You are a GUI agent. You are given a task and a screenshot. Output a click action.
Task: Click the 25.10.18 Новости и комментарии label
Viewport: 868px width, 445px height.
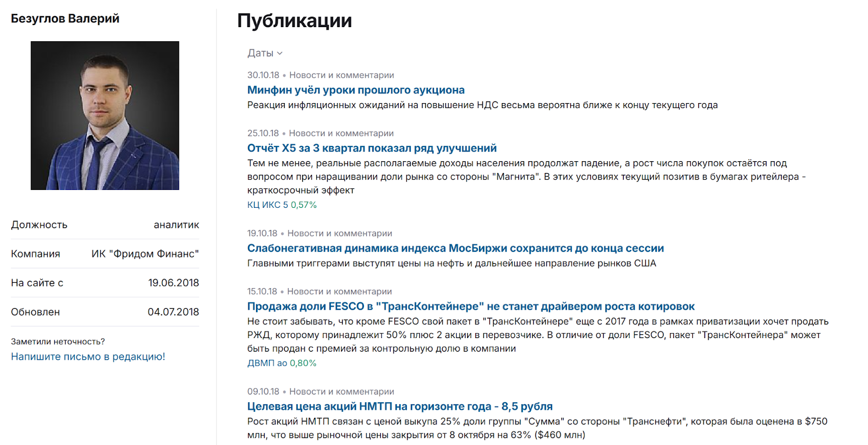[321, 133]
